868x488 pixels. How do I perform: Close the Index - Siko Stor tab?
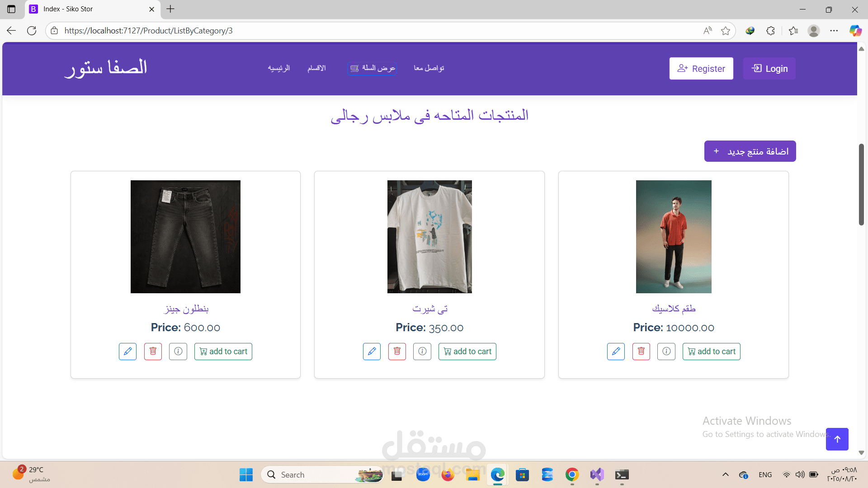coord(151,9)
